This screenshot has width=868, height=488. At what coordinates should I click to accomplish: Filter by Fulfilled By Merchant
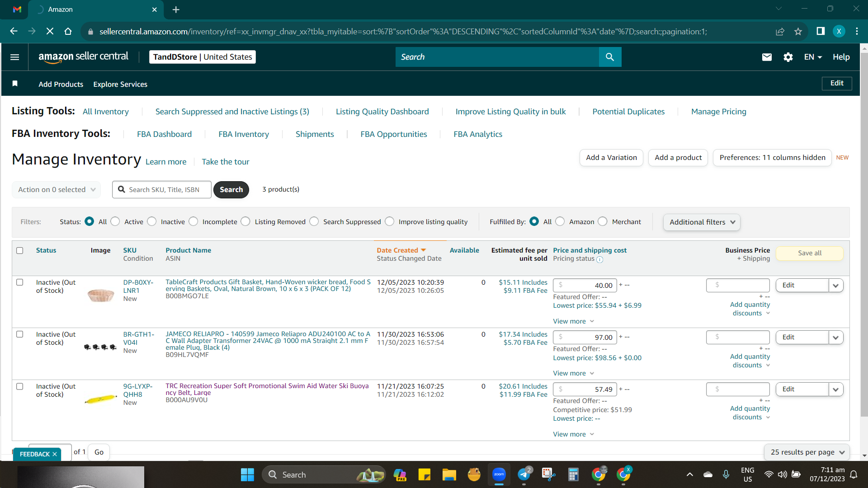pos(603,221)
